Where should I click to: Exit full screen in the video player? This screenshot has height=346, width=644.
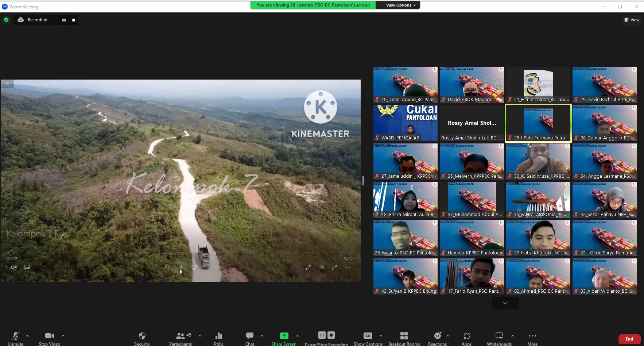point(334,267)
